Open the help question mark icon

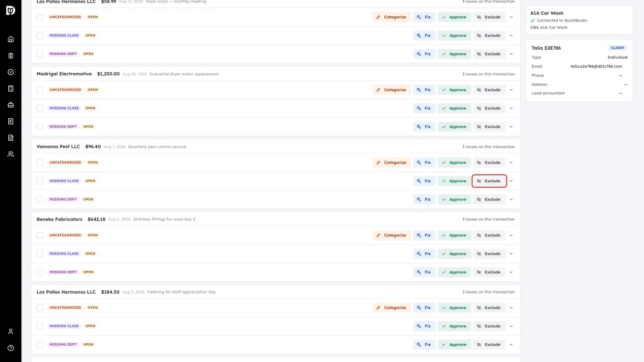[11, 348]
